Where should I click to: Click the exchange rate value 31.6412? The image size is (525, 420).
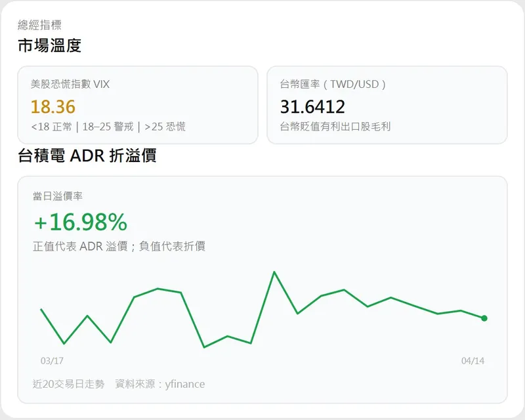[312, 107]
